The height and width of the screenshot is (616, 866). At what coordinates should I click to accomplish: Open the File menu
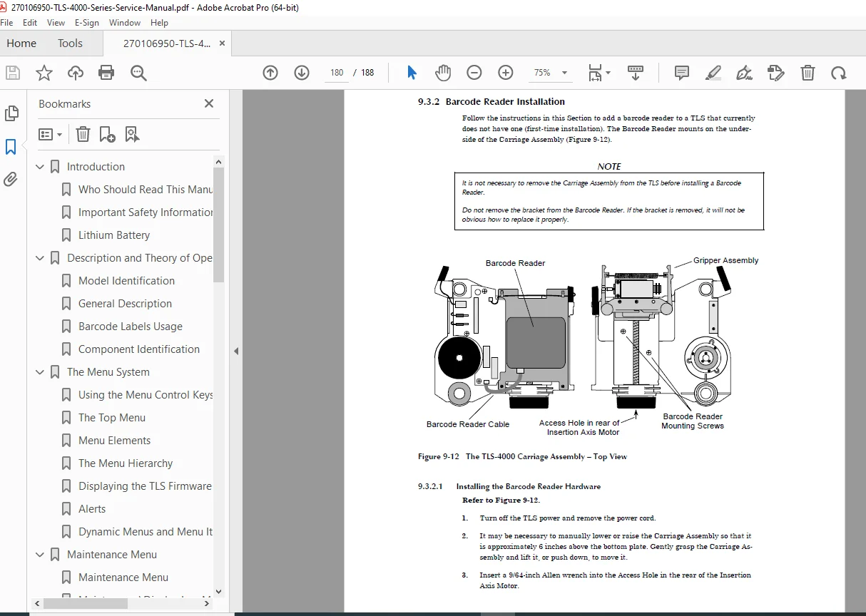[7, 23]
